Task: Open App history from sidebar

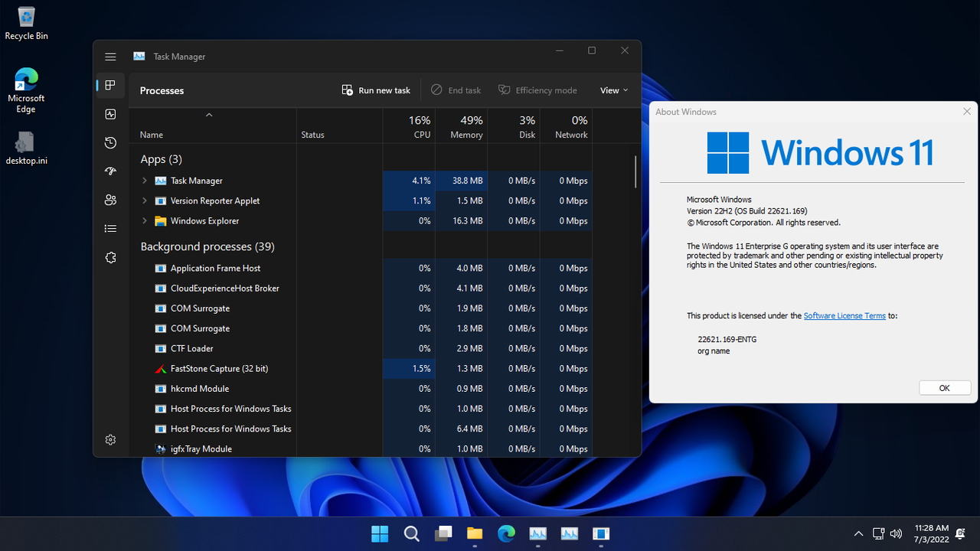Action: coord(111,143)
